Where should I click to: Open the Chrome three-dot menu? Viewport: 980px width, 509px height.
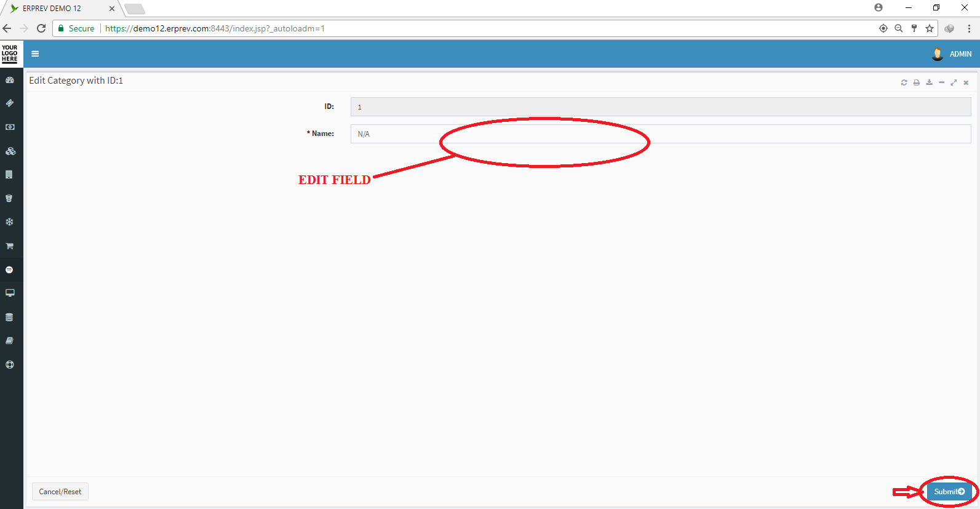click(969, 28)
